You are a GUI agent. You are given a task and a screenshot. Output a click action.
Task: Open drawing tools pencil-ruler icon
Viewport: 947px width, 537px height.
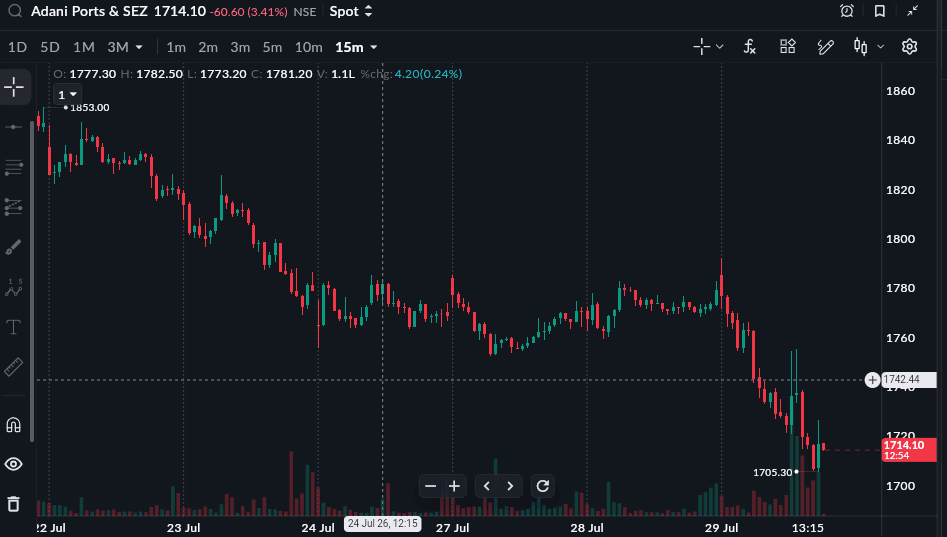point(825,47)
